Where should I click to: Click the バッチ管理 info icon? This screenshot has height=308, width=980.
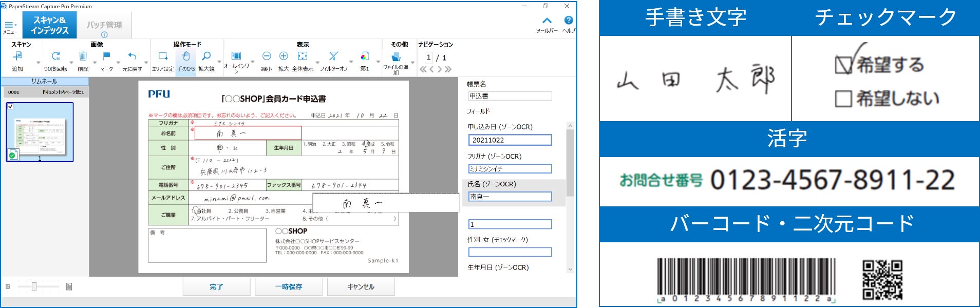(x=104, y=35)
